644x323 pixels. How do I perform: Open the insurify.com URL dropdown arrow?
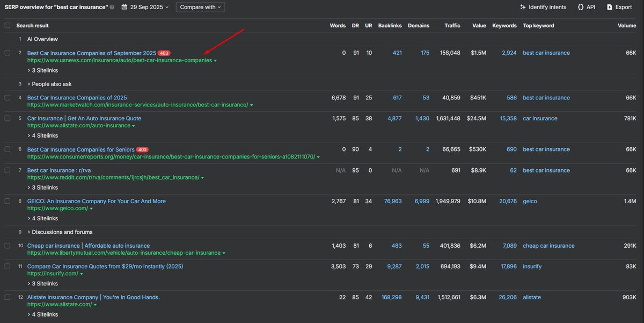[82, 274]
